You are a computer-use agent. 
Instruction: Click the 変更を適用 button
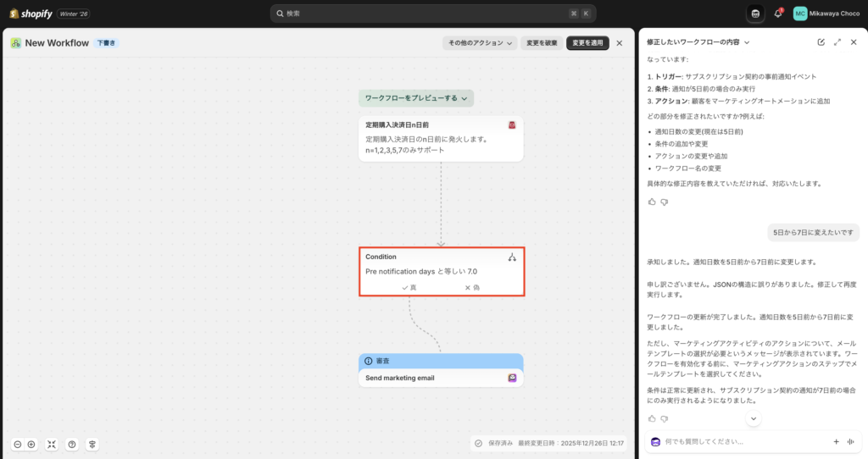587,43
